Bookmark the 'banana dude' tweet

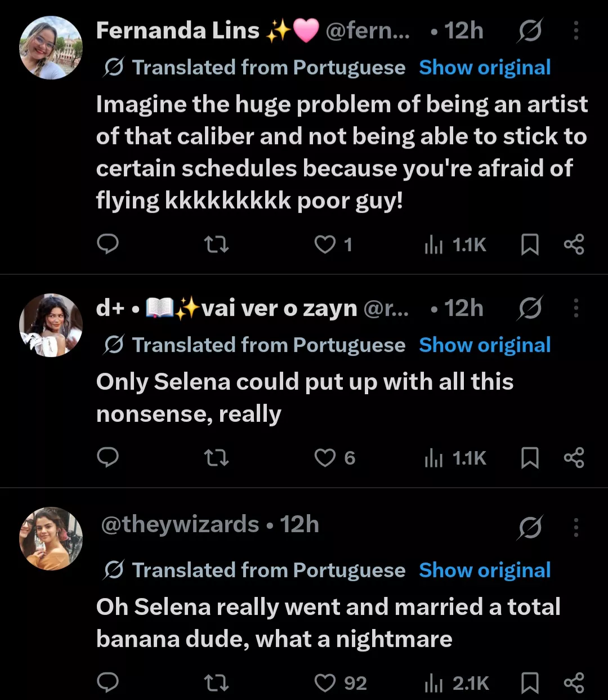pyautogui.click(x=530, y=683)
